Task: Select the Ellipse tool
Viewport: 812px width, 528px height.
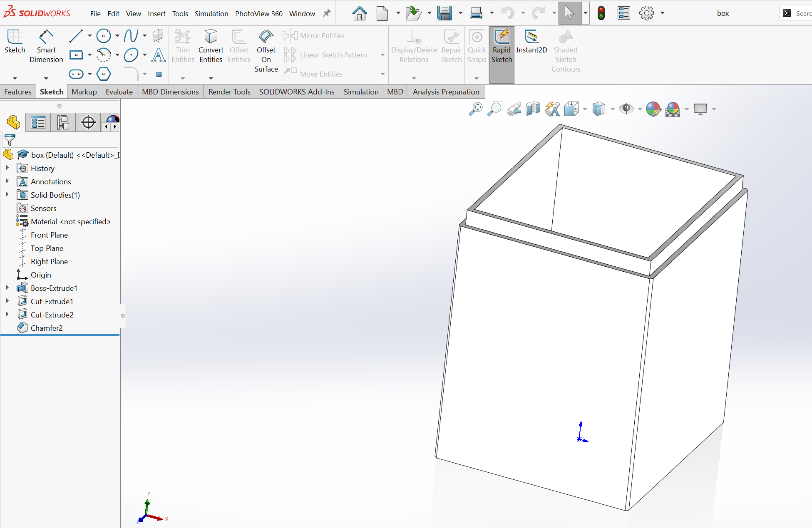Action: click(x=131, y=55)
